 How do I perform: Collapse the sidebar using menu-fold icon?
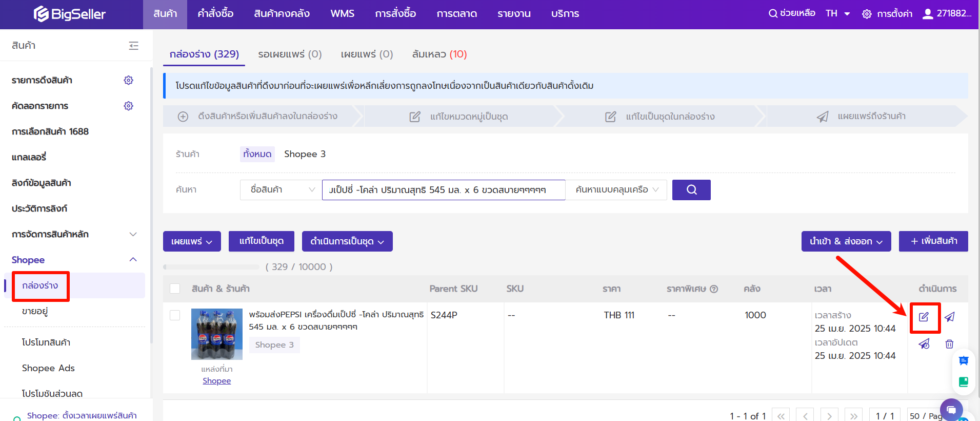coord(134,46)
